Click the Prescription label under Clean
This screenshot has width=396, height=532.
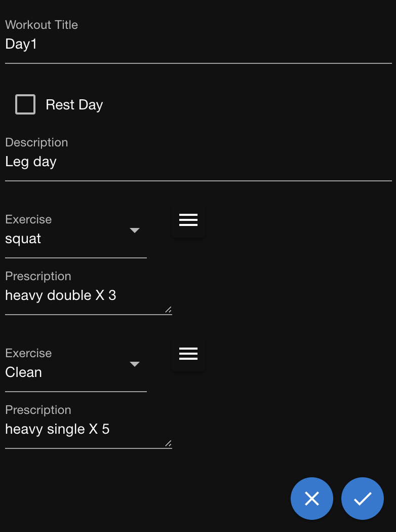(38, 410)
